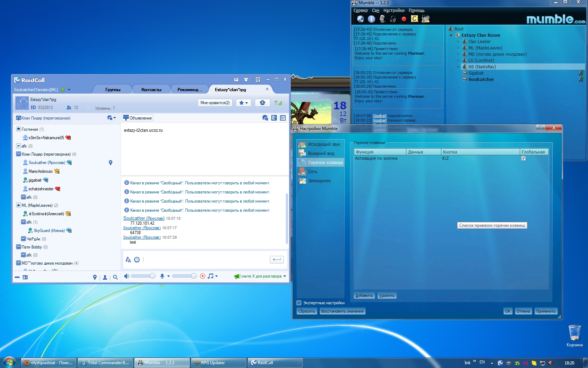Enable Экспертные настройки checkbox
Image resolution: width=588 pixels, height=368 pixels.
coord(299,303)
